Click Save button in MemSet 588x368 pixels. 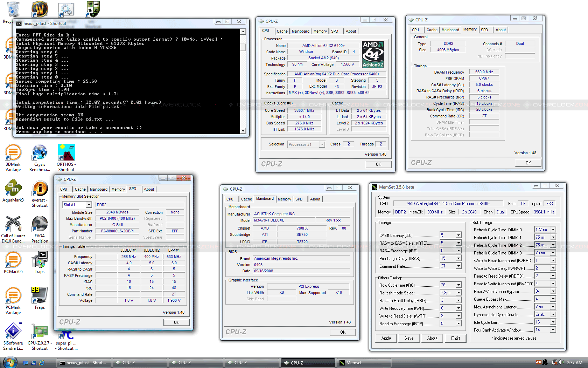(409, 338)
